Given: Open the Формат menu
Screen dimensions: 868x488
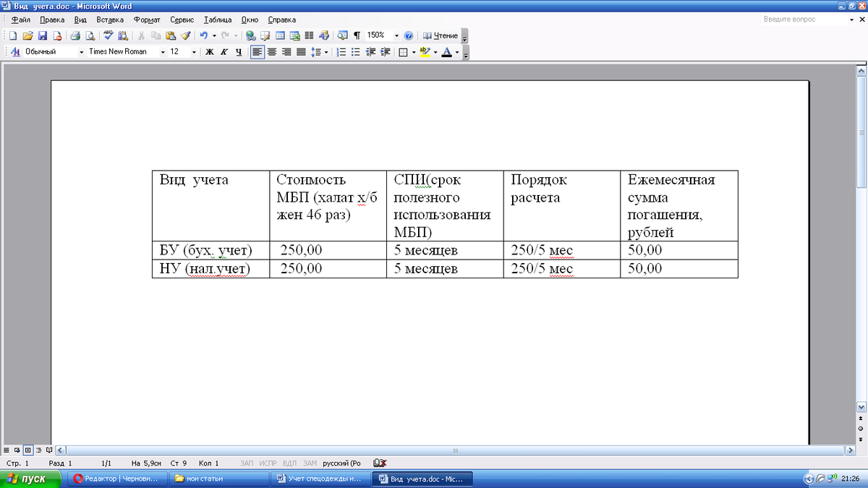Looking at the screenshot, I should click(x=147, y=20).
